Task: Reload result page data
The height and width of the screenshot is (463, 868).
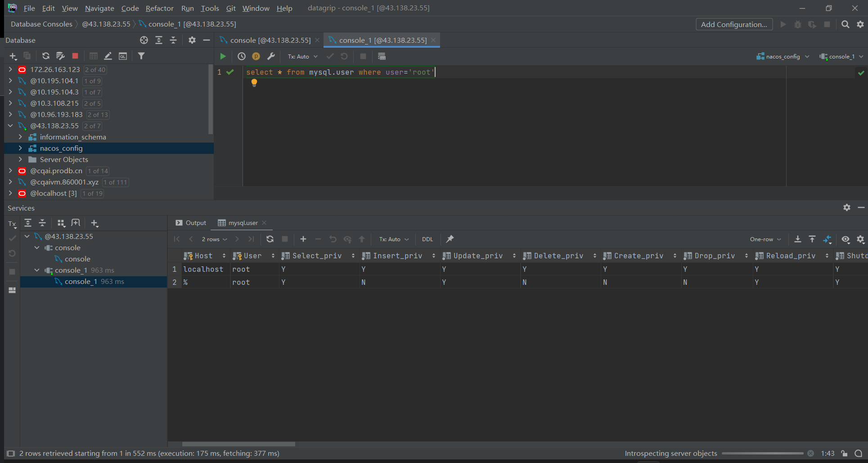Action: 270,239
